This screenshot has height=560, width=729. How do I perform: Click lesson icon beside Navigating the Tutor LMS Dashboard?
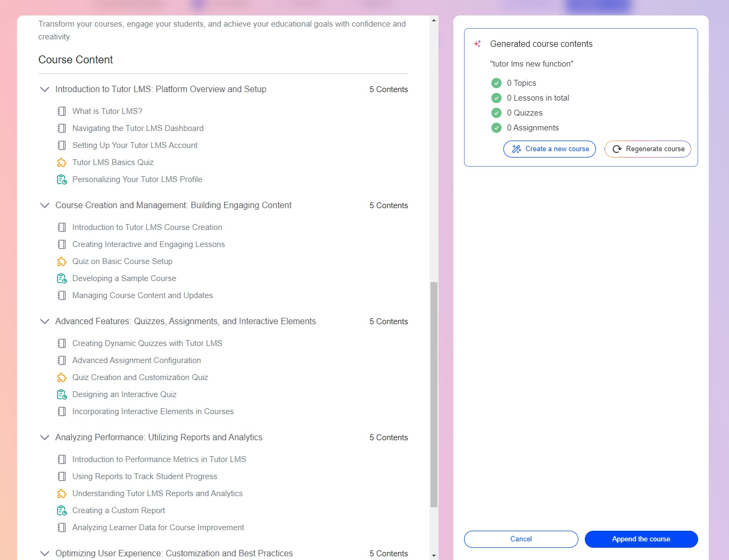pos(62,128)
